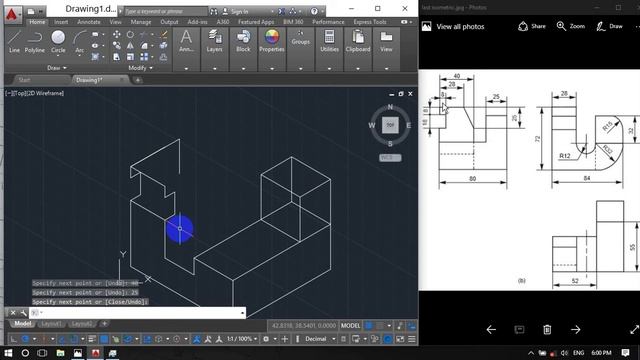Open the Block panel button

click(x=243, y=41)
